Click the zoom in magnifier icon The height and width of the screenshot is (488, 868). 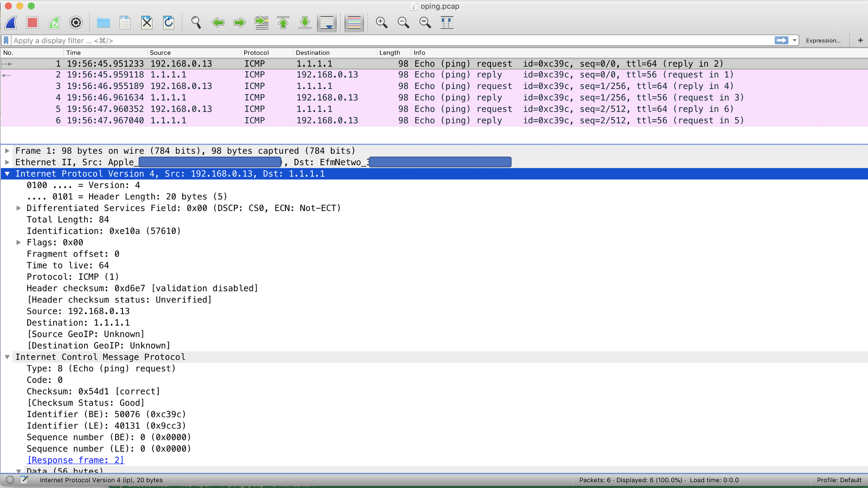(382, 23)
